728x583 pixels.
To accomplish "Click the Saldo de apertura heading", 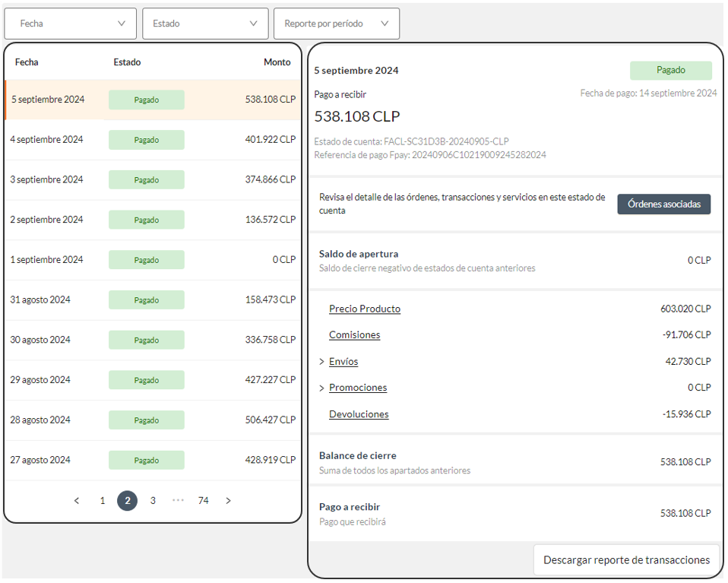I will click(359, 254).
